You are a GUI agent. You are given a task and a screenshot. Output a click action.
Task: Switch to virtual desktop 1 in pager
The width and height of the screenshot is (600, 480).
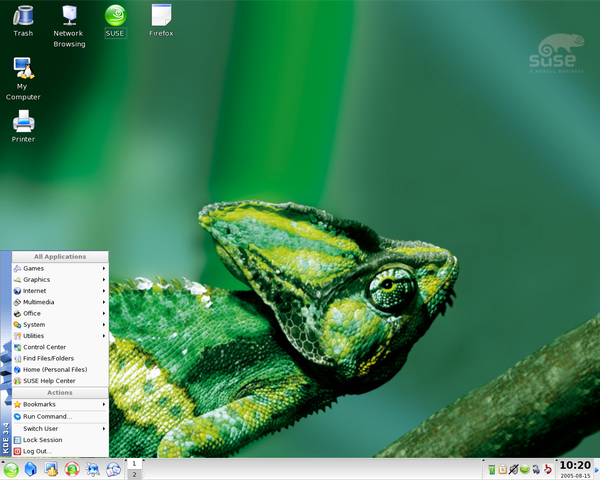pos(134,464)
